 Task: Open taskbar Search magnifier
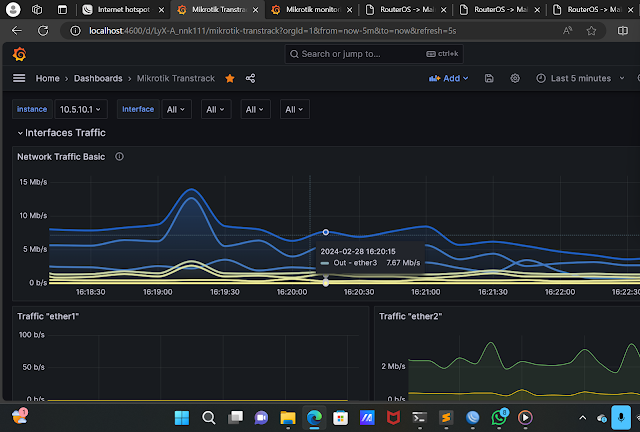coord(209,417)
